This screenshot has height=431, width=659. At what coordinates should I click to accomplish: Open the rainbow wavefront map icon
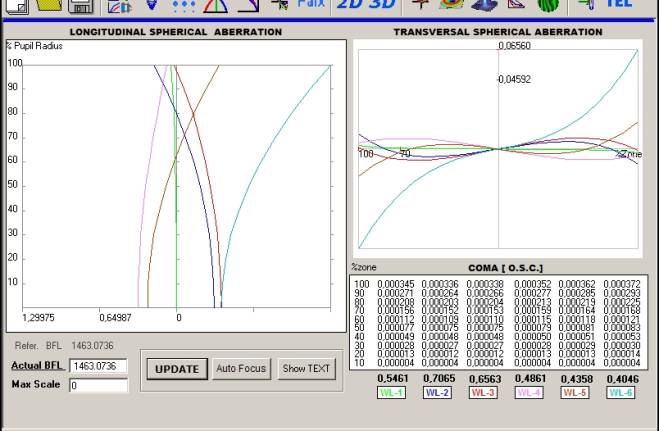451,5
